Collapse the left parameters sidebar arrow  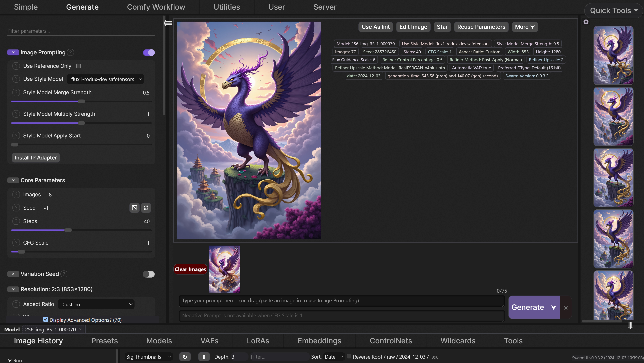coord(168,23)
